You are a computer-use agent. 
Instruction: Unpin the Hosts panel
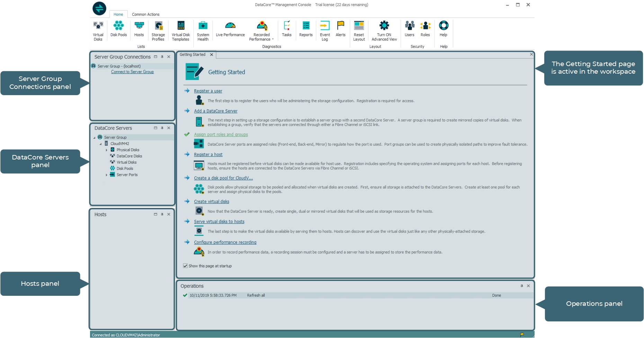(x=162, y=214)
